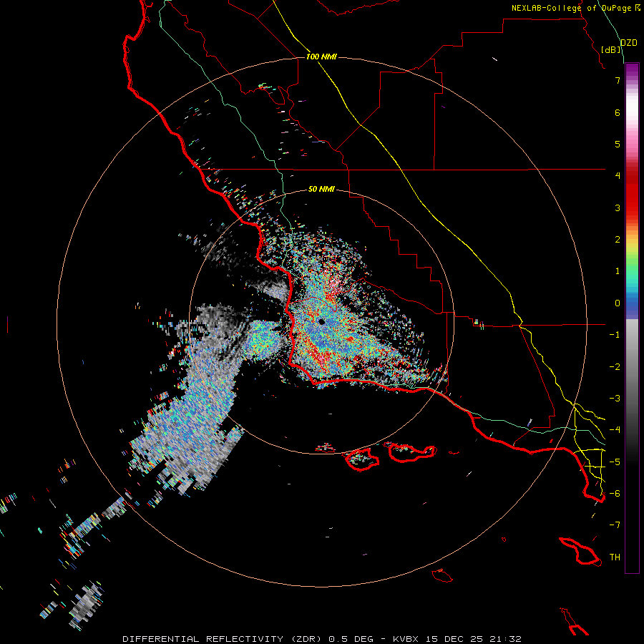Click the 2 tick on the scale
644x644 pixels.
click(618, 240)
